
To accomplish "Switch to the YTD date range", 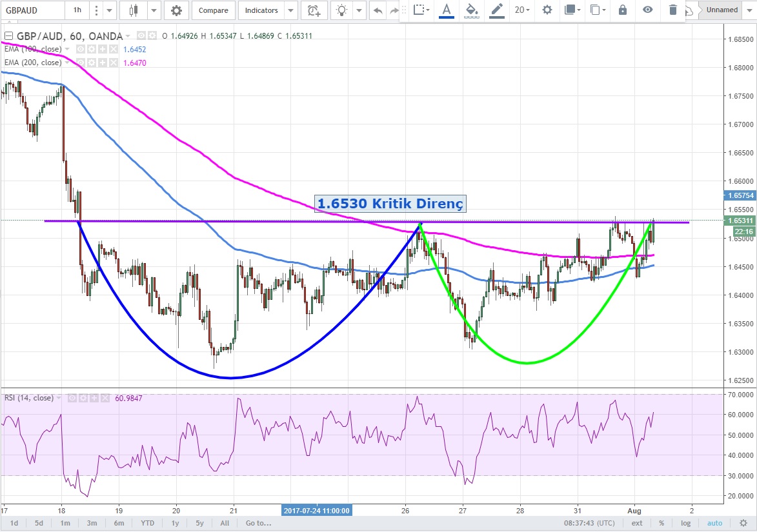I will pos(148,523).
